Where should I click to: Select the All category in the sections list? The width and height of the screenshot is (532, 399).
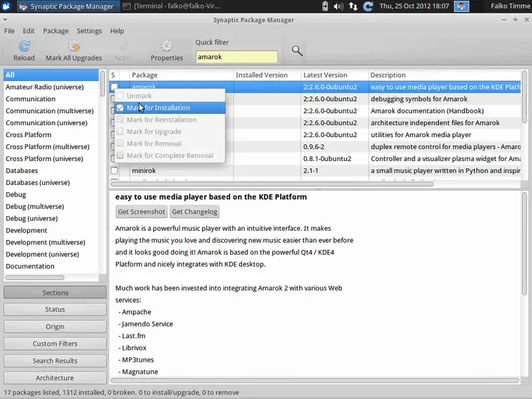[51, 75]
